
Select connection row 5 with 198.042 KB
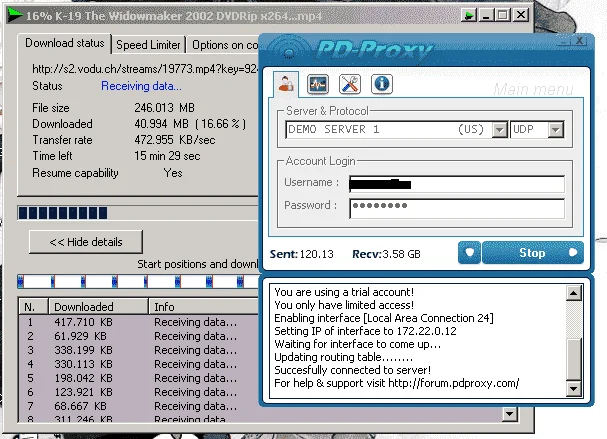(x=139, y=378)
